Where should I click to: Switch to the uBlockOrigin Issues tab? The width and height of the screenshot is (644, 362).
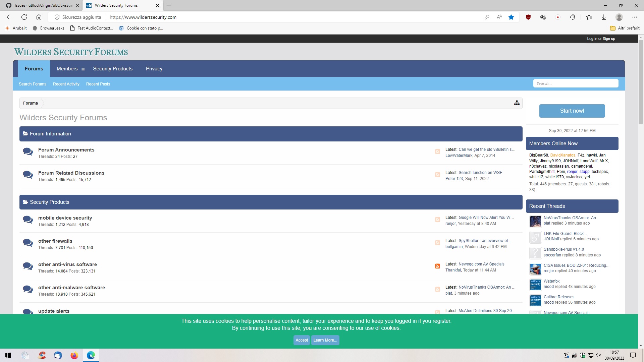point(43,5)
